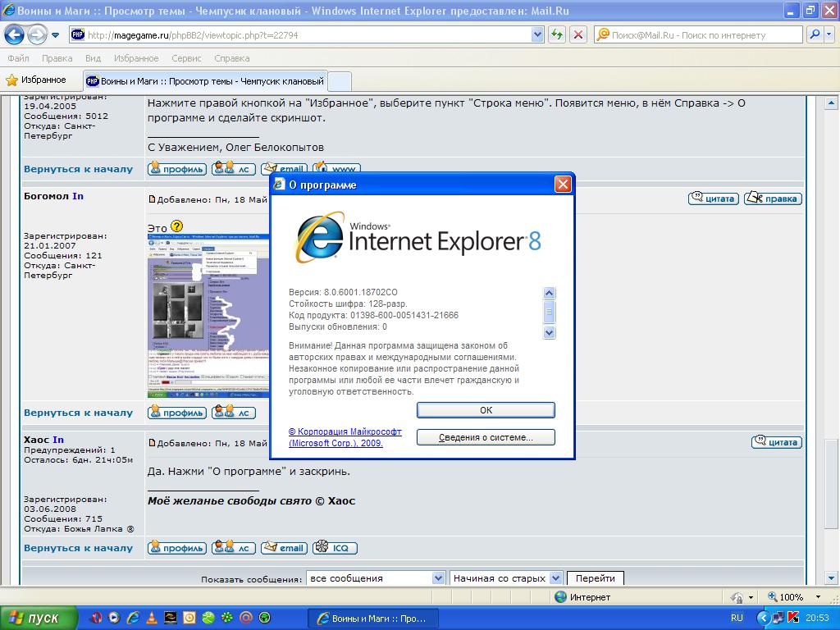Launch Internet Explorer from quick launch
840x630 pixels.
(x=133, y=618)
